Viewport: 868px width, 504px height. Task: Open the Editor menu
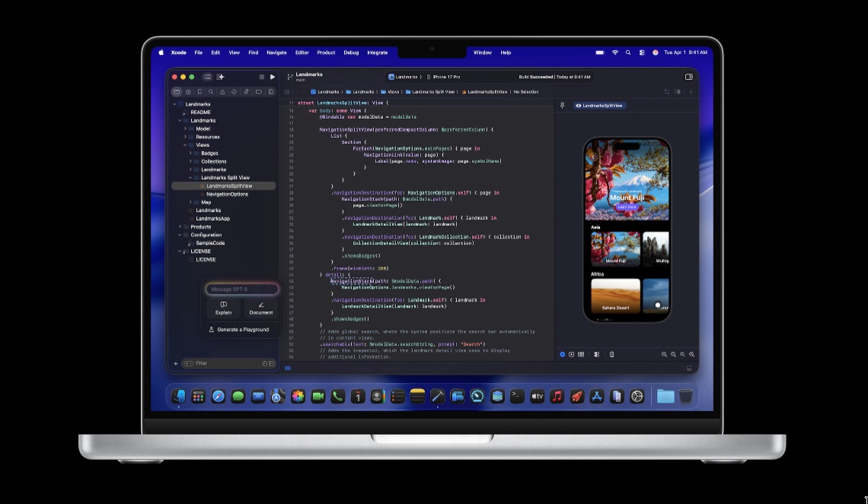(302, 53)
